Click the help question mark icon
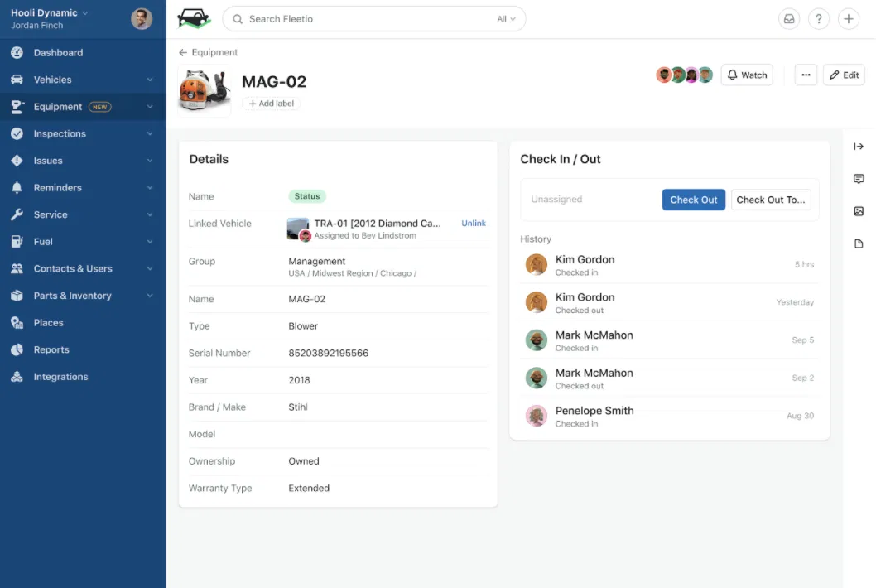Viewport: 876px width, 588px height. tap(819, 19)
